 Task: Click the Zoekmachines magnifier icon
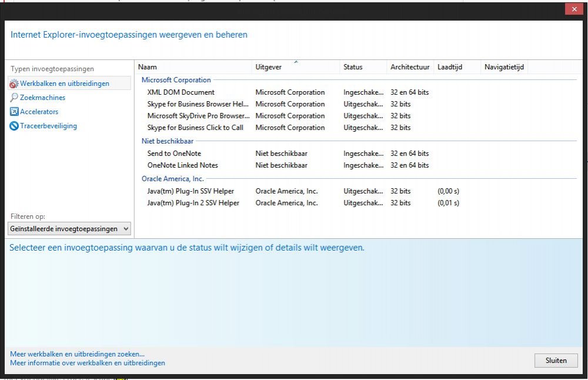pos(14,98)
